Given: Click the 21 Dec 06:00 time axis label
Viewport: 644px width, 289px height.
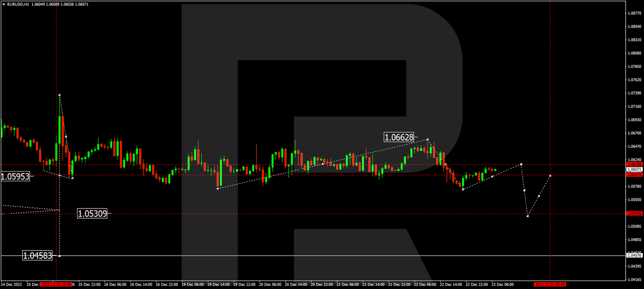Looking at the screenshot, I should (x=348, y=284).
